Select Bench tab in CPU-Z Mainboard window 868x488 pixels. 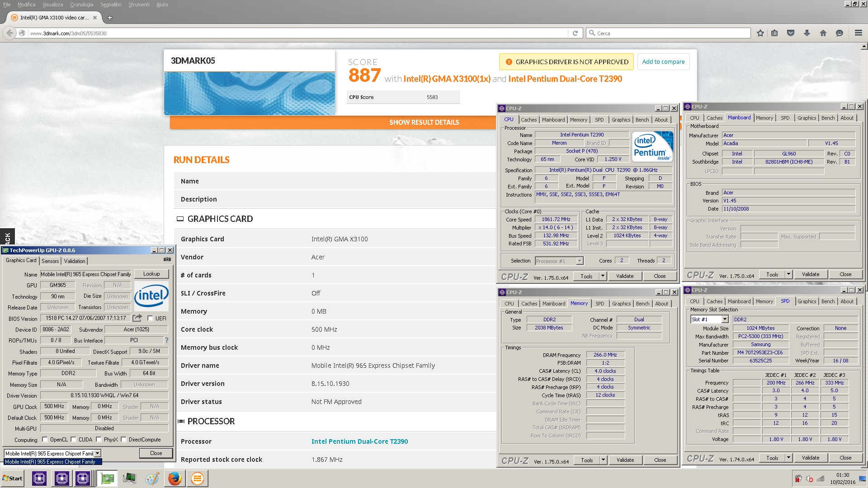click(x=828, y=118)
